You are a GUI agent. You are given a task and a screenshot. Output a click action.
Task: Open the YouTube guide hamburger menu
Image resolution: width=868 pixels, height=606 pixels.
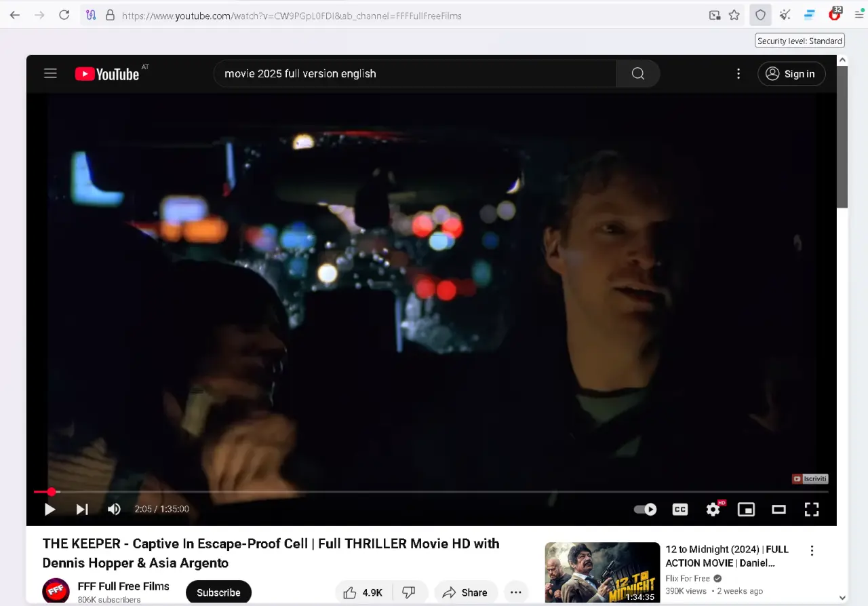coord(50,73)
